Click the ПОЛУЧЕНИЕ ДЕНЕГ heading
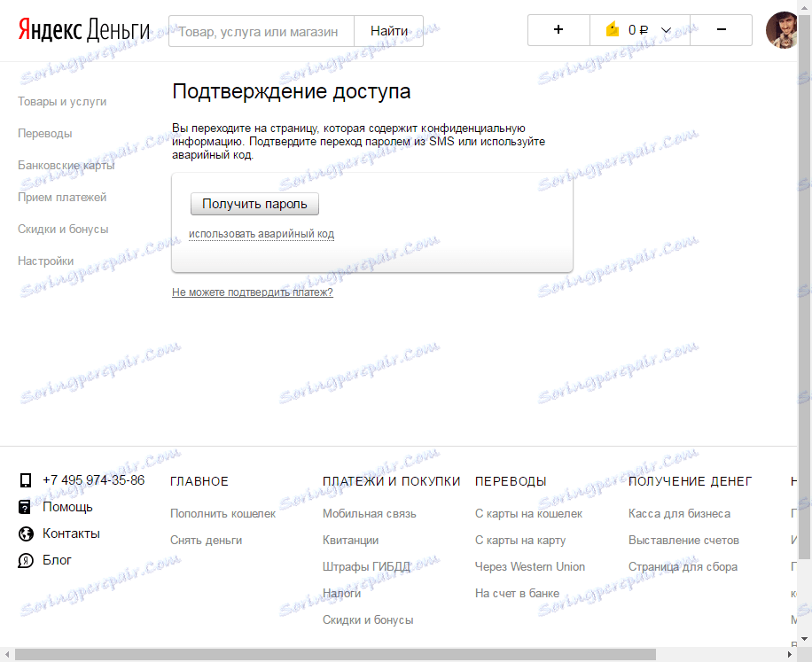Image resolution: width=812 pixels, height=662 pixels. point(690,481)
